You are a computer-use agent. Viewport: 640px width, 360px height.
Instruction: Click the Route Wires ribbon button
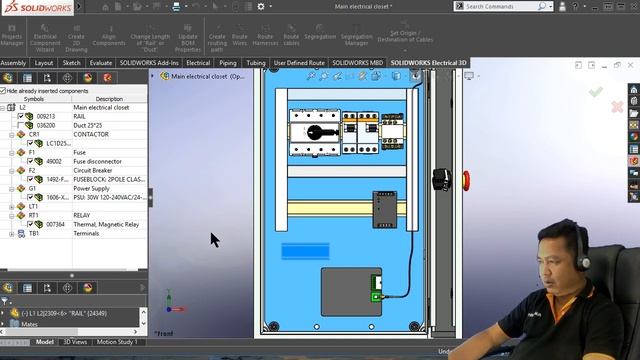240,36
